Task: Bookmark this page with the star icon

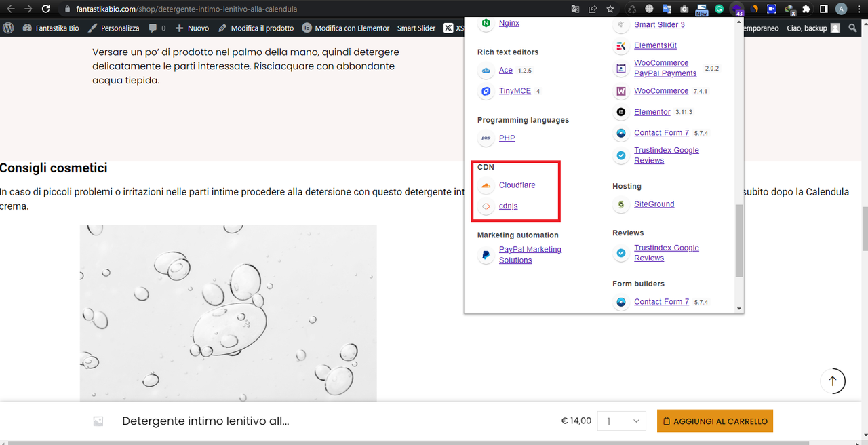Action: [610, 9]
